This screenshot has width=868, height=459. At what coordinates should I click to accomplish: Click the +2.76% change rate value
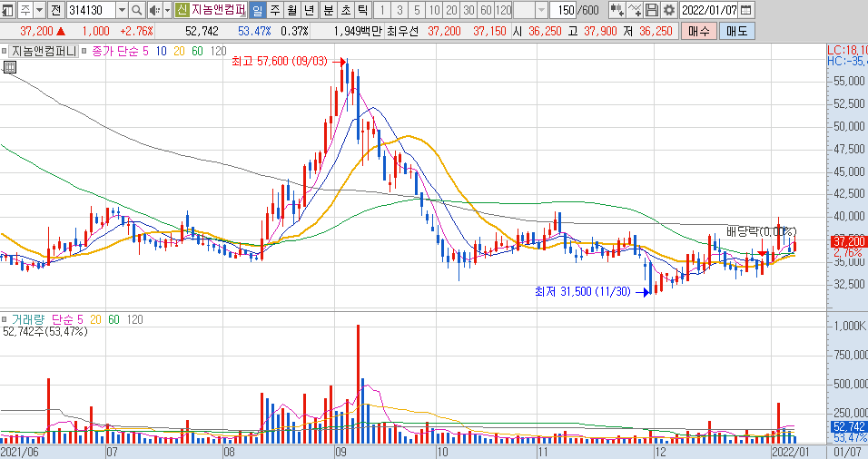click(x=136, y=31)
